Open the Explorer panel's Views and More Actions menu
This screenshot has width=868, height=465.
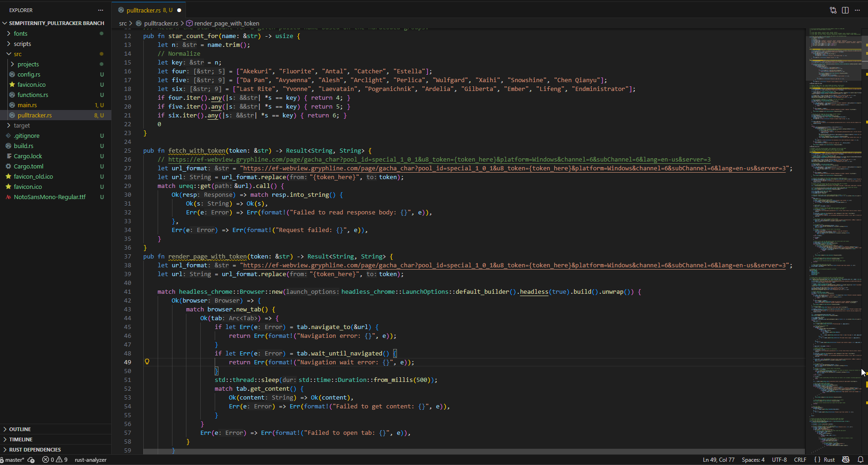pyautogui.click(x=101, y=10)
